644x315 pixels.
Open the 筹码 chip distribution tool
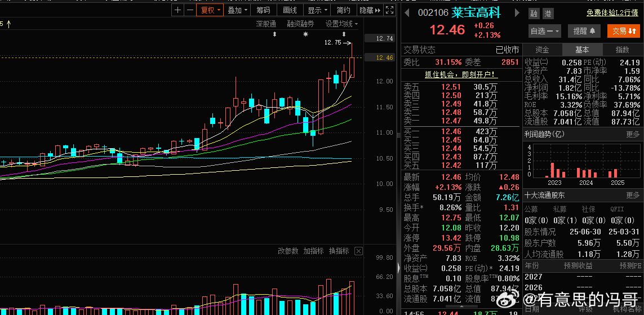click(x=263, y=10)
